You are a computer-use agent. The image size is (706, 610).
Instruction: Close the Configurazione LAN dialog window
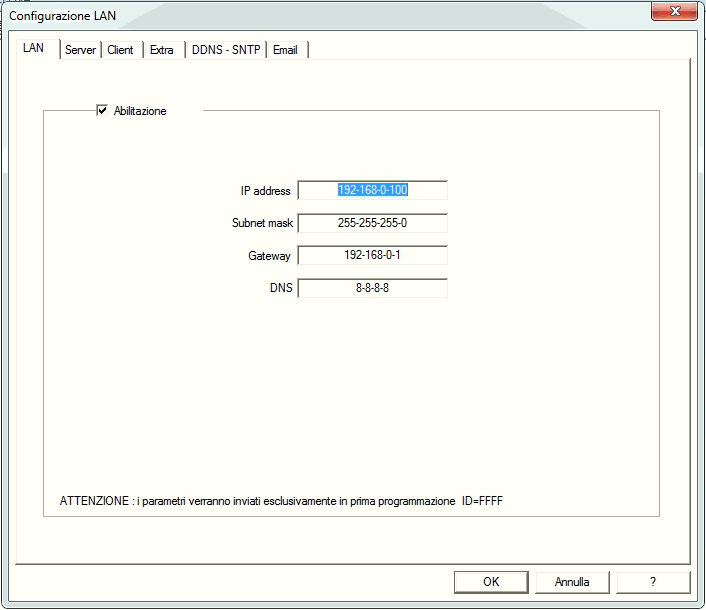pos(674,12)
